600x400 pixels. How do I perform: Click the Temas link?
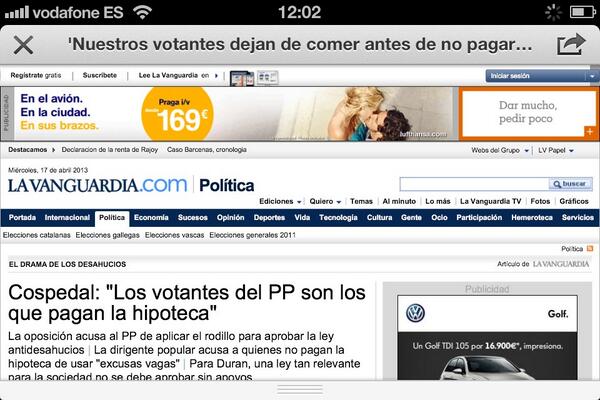click(x=361, y=201)
